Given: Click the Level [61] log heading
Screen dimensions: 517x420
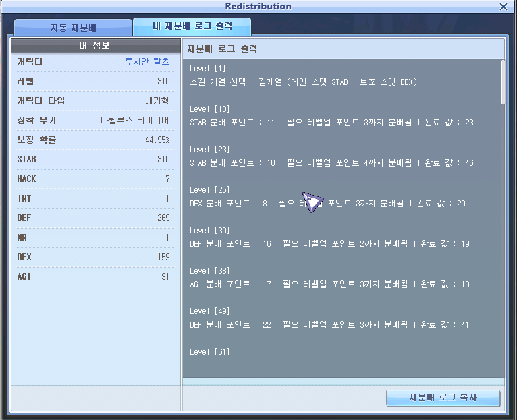Looking at the screenshot, I should click(210, 352).
